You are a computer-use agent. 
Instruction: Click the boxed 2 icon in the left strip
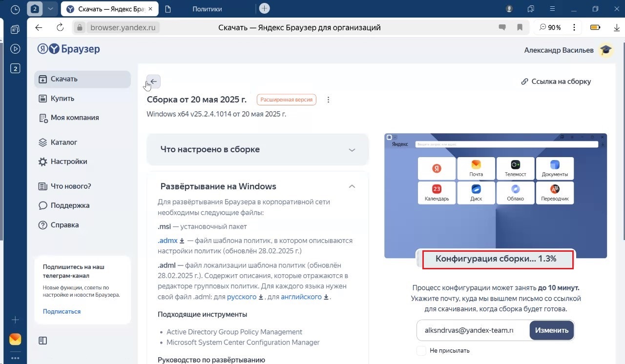tap(15, 68)
